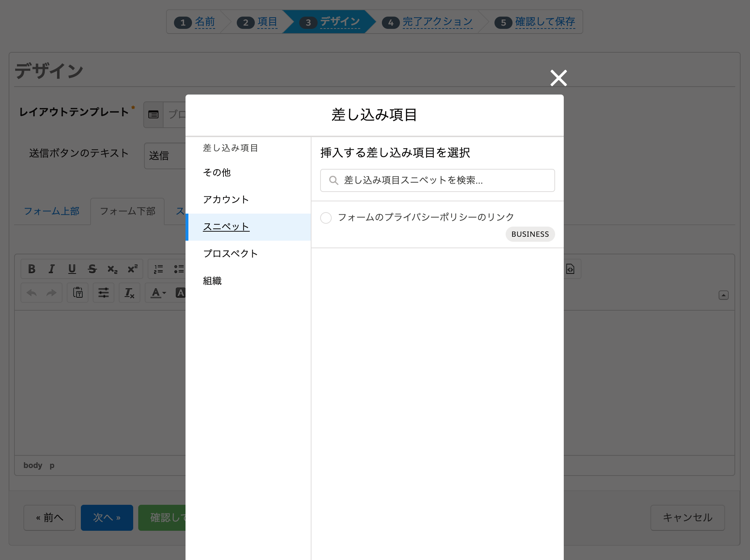Insert bulleted list in editor
The width and height of the screenshot is (750, 560).
pos(179,269)
